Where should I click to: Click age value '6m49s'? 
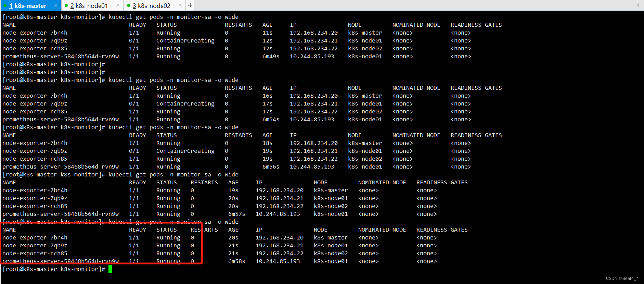[271, 56]
